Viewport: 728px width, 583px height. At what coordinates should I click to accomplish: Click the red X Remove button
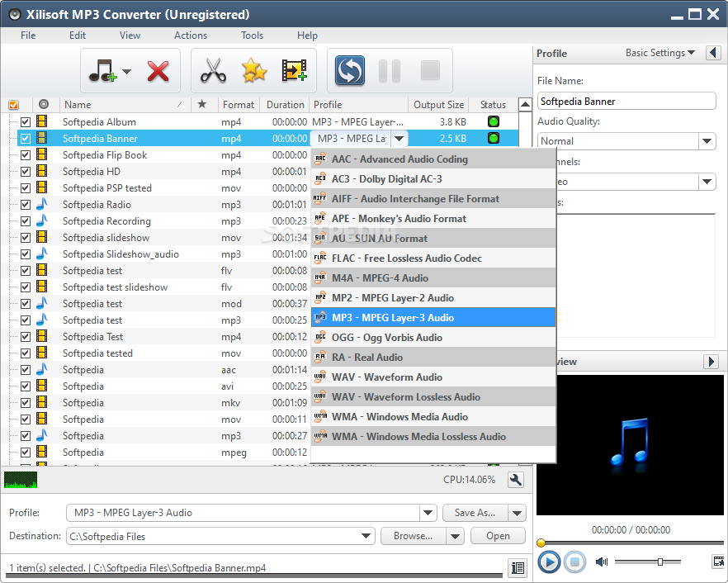(x=158, y=71)
